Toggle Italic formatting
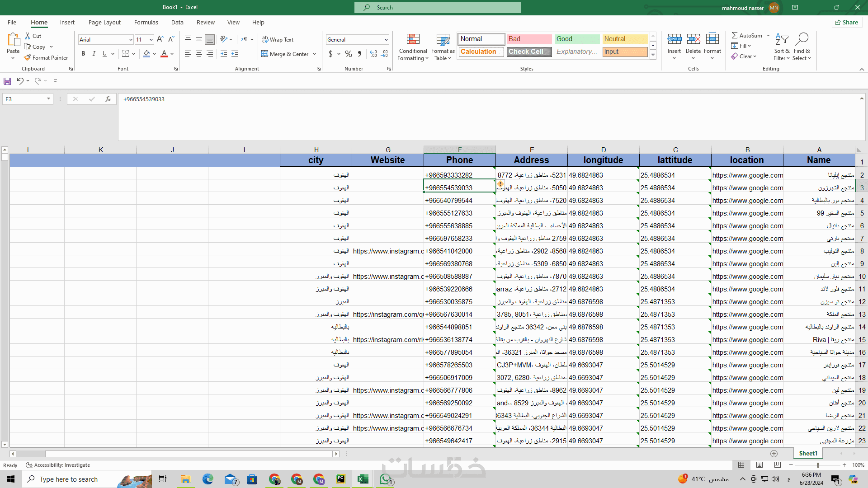Image resolution: width=868 pixels, height=488 pixels. coord(94,54)
